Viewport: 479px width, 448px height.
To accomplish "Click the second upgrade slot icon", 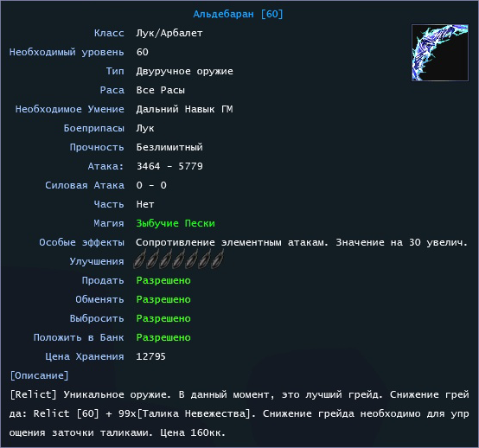I will [x=153, y=259].
